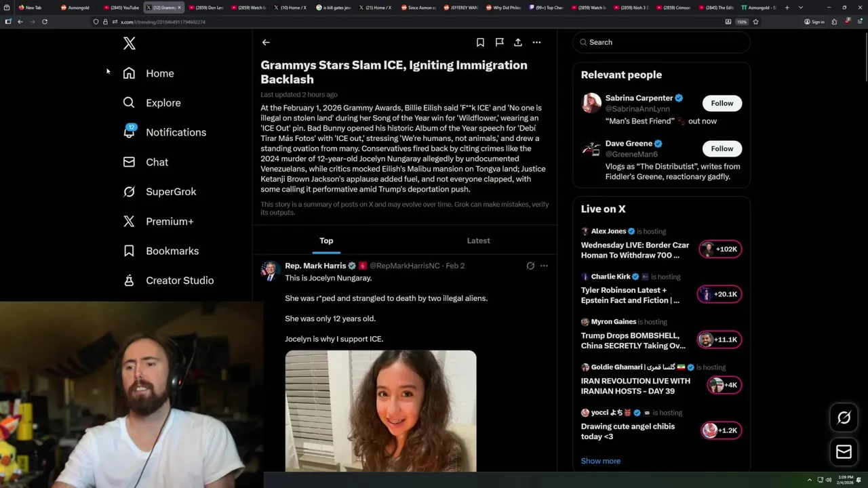The width and height of the screenshot is (868, 488).
Task: Click the browser back arrow
Action: tap(20, 22)
